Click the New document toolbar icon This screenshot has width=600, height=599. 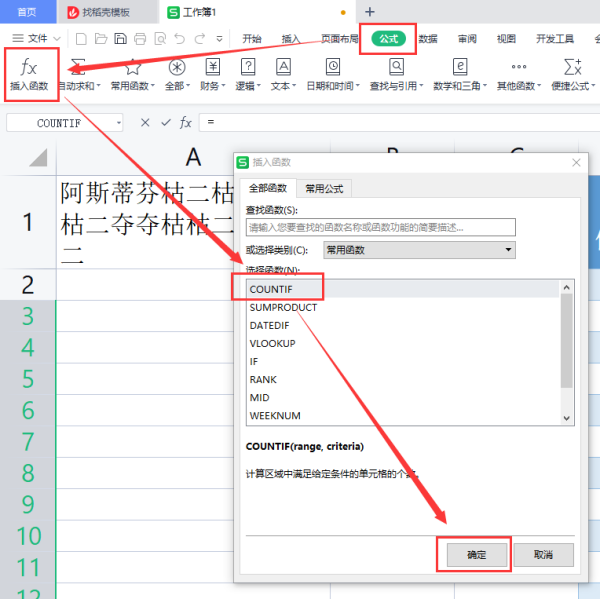[x=81, y=39]
